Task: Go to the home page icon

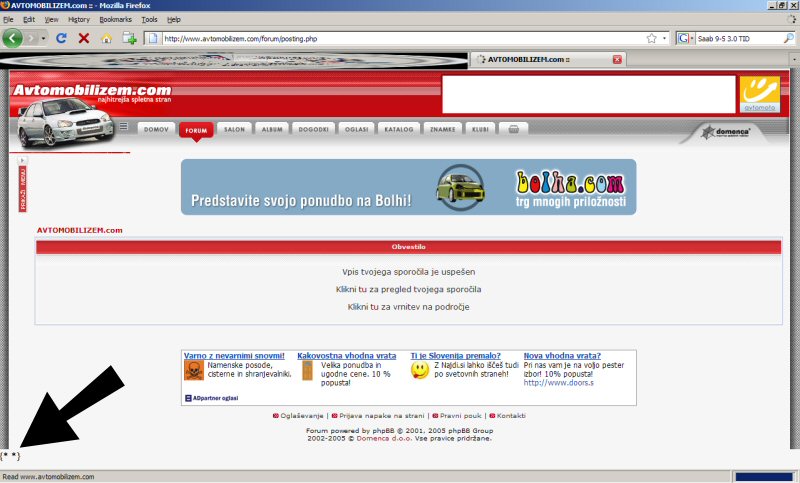Action: 106,38
